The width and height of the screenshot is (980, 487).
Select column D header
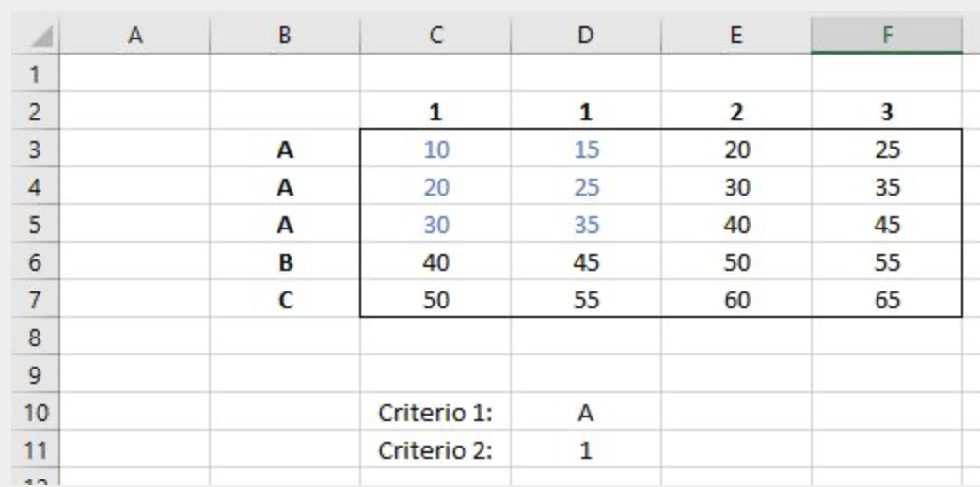pos(585,36)
